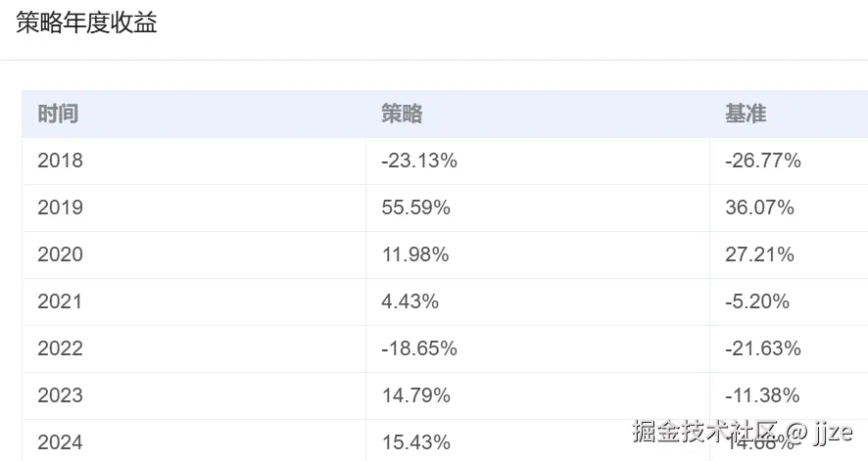Click the 基准 column header
The height and width of the screenshot is (461, 868).
tap(745, 115)
